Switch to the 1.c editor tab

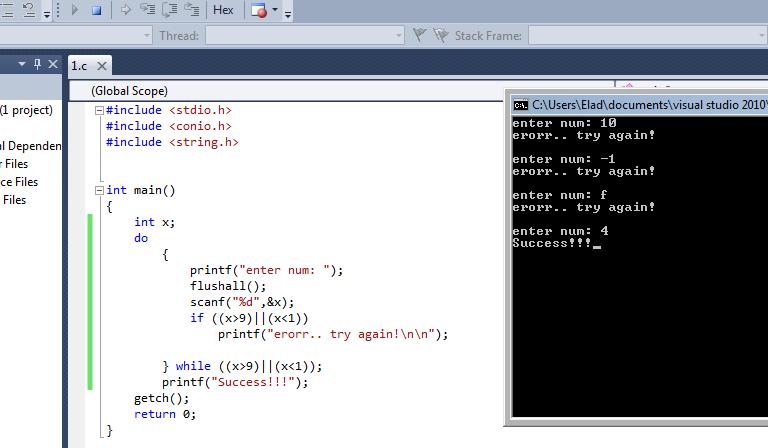point(79,66)
